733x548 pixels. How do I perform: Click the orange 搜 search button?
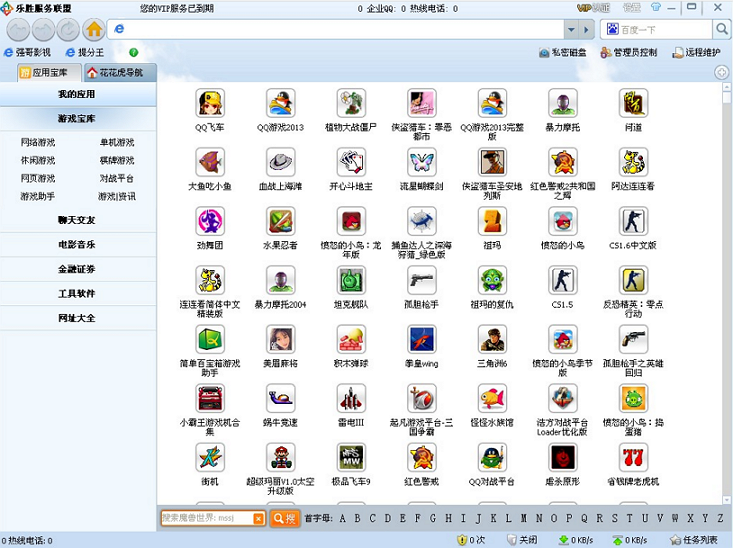point(284,518)
